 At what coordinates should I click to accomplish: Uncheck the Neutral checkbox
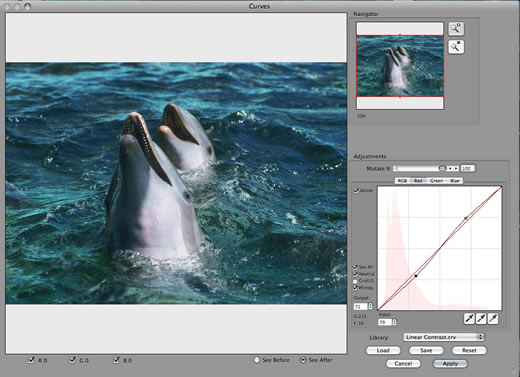click(355, 274)
